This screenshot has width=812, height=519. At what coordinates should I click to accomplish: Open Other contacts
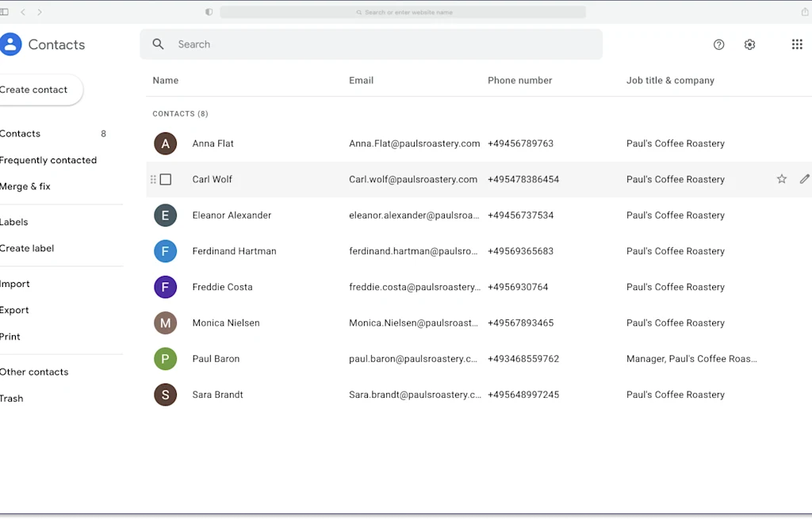click(34, 372)
